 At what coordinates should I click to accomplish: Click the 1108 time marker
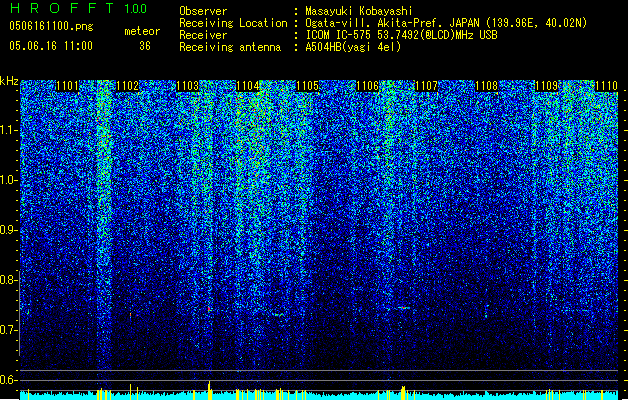[487, 86]
